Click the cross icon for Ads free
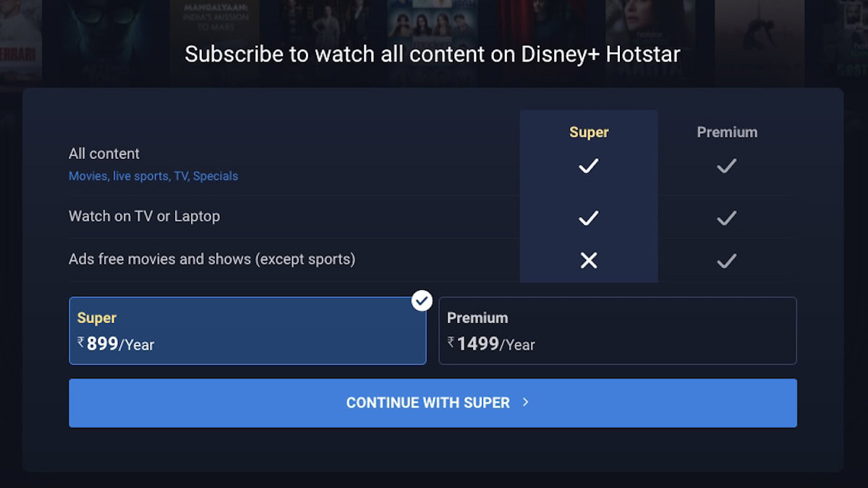 point(589,260)
